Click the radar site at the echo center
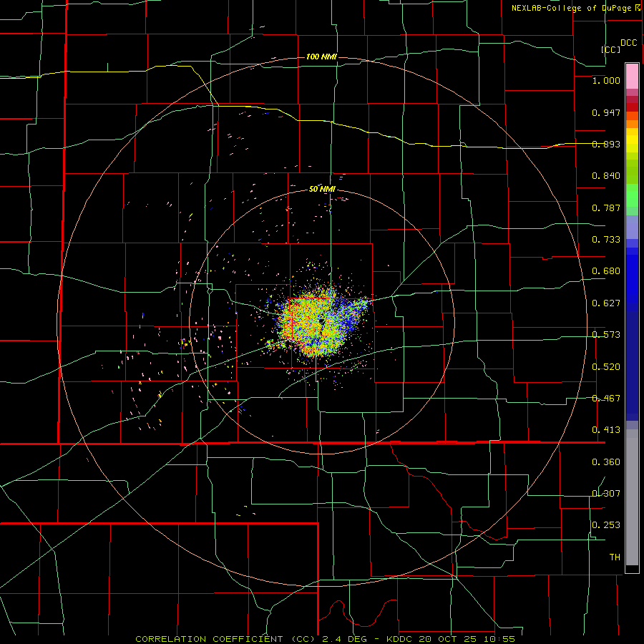 [x=321, y=321]
